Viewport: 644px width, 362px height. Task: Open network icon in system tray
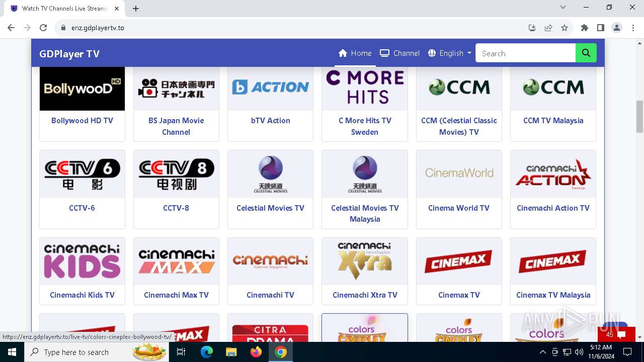pos(567,352)
